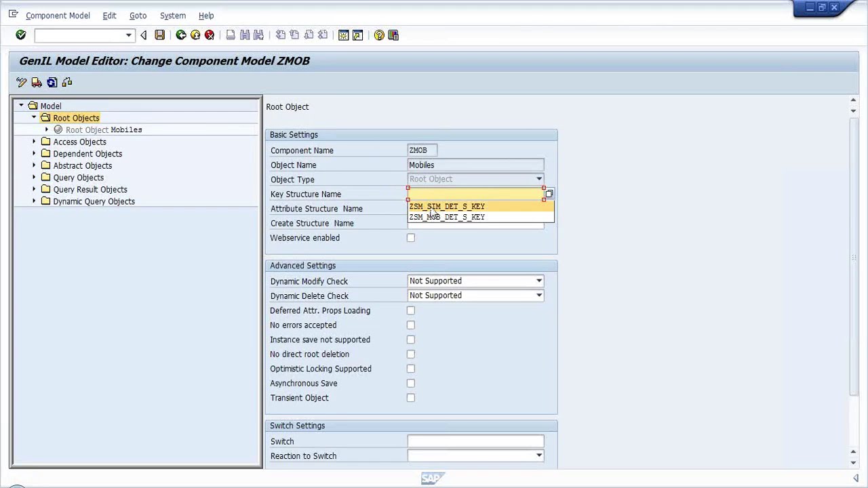Open the System menu
This screenshot has width=868, height=488.
click(172, 16)
